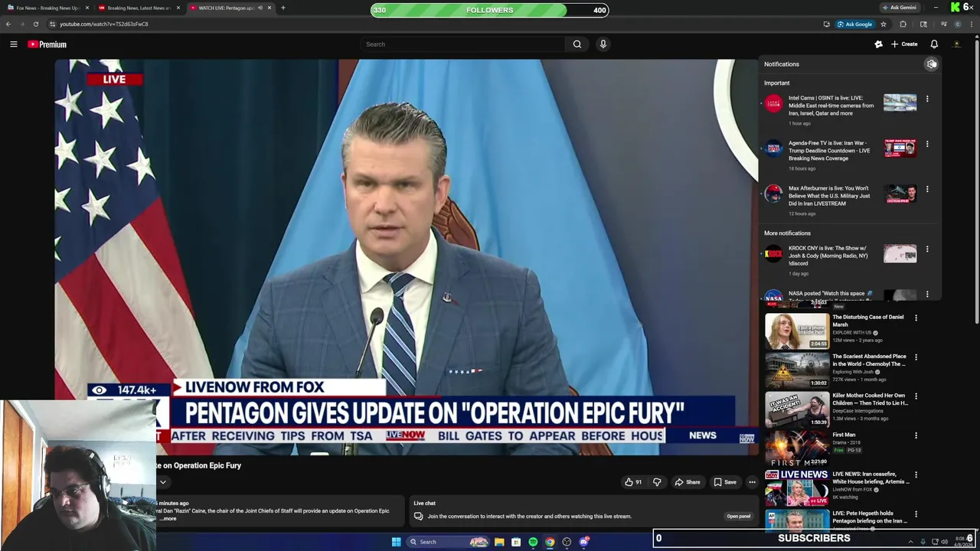The height and width of the screenshot is (551, 980).
Task: Mute the YouTube tab audio icon
Action: pyautogui.click(x=260, y=8)
